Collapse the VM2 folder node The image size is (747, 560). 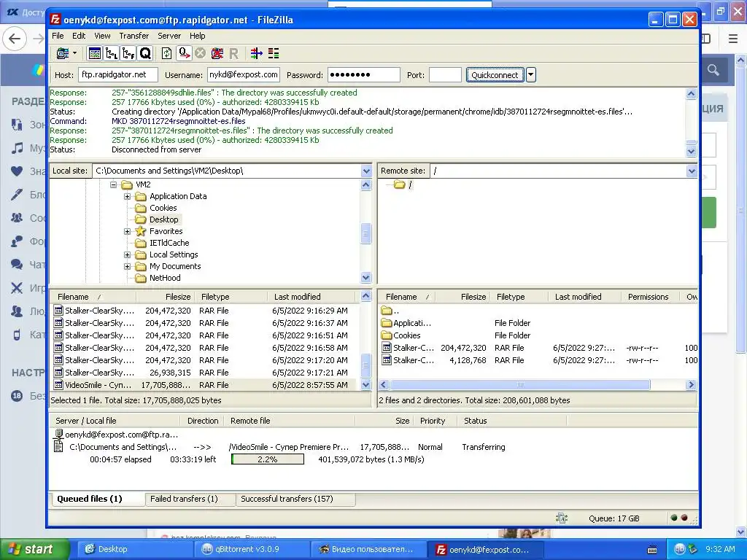click(113, 184)
